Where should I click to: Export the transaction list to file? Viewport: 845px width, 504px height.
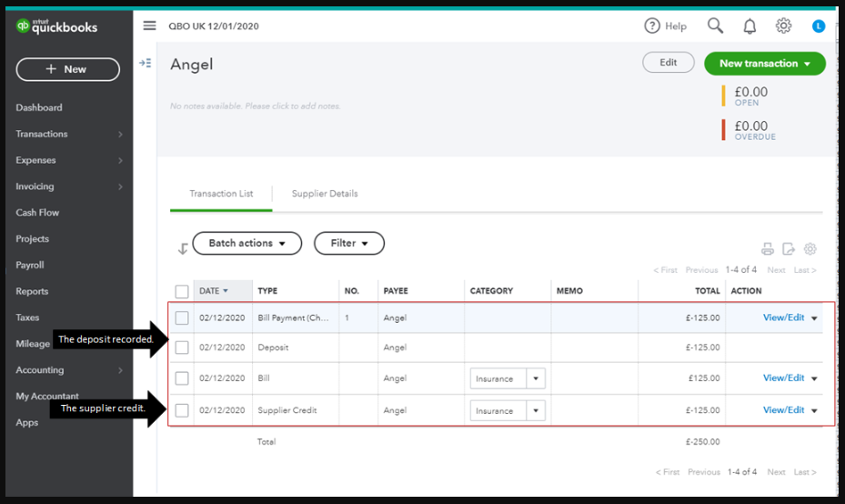[x=789, y=249]
